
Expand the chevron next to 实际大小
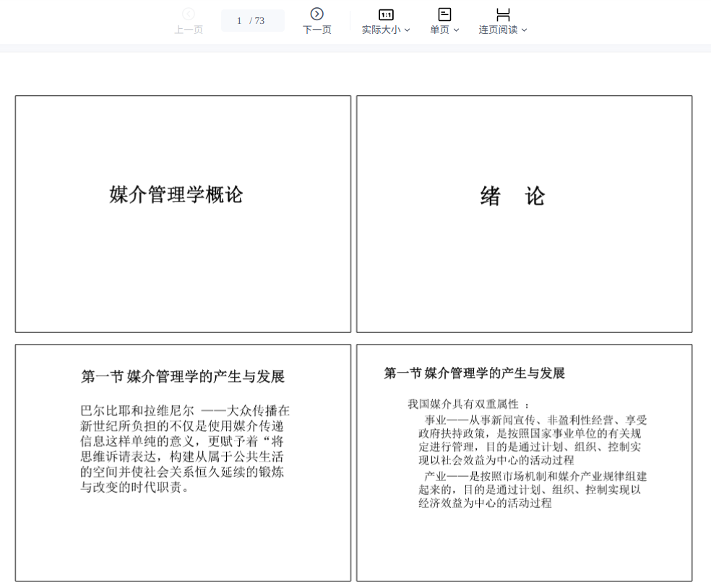pyautogui.click(x=408, y=30)
